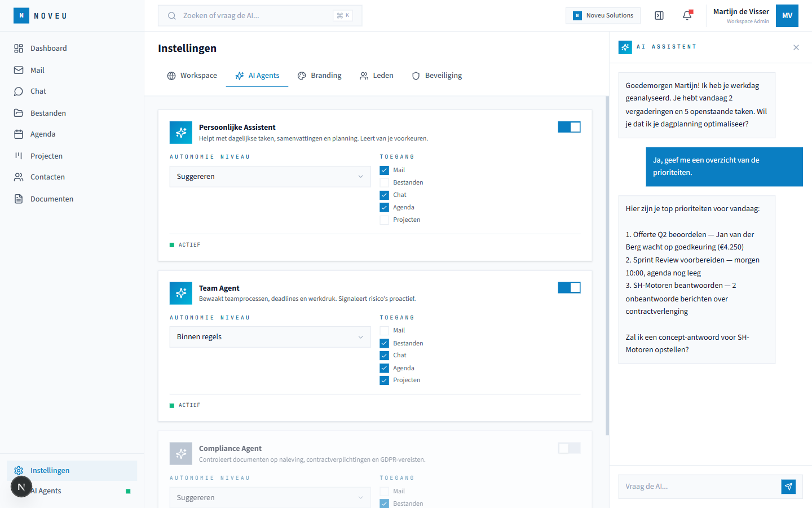Screen dimensions: 812x508
Task: Focus the Vraag de AI input field
Action: coord(699,487)
